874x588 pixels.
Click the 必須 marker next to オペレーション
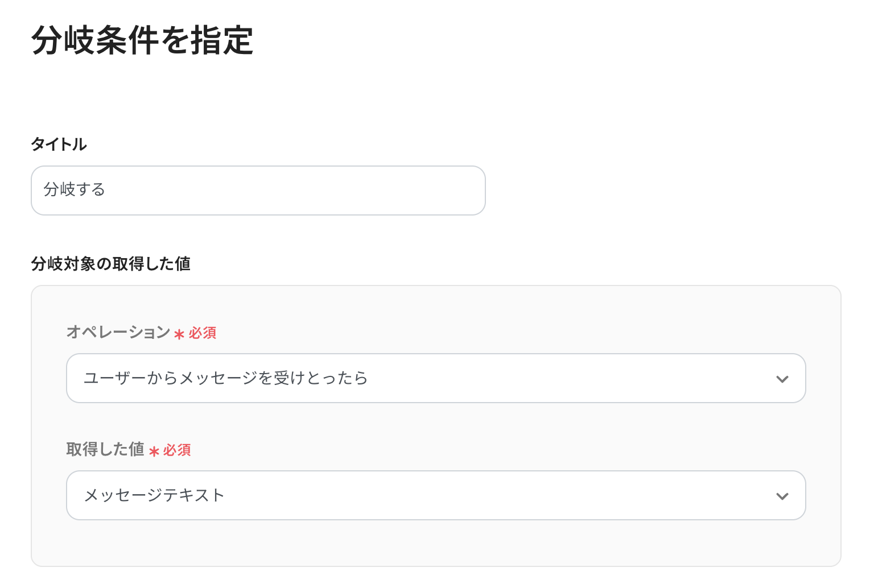pos(203,333)
